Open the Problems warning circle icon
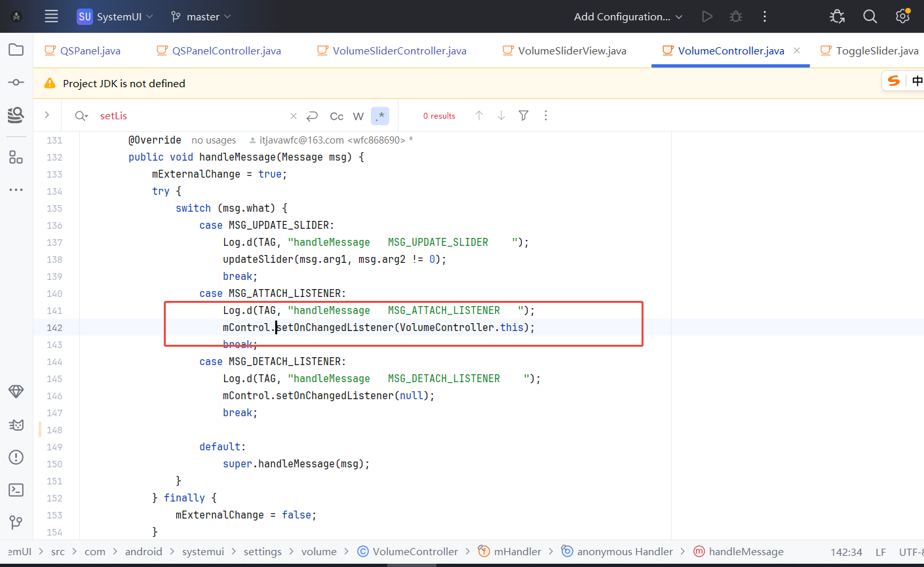Image resolution: width=924 pixels, height=567 pixels. [x=16, y=457]
